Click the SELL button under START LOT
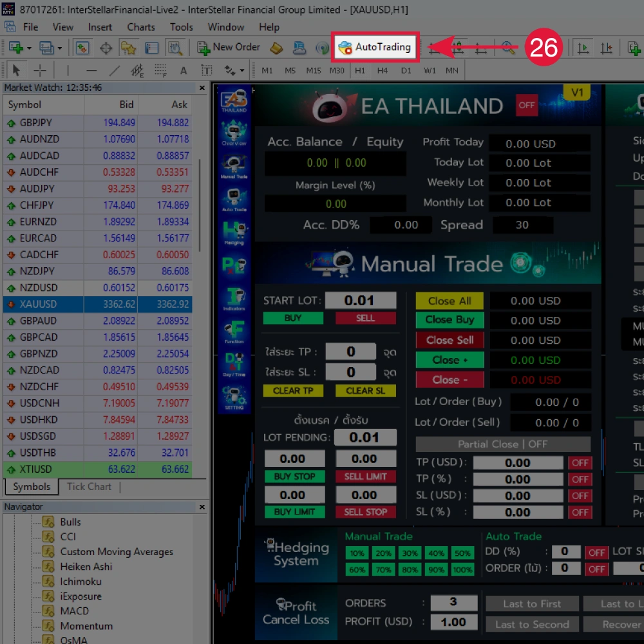 tap(365, 318)
